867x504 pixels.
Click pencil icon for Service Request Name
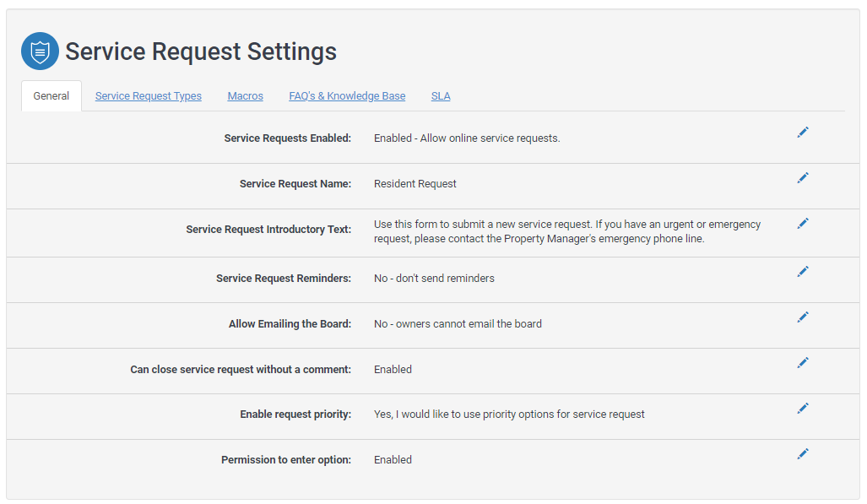[802, 178]
